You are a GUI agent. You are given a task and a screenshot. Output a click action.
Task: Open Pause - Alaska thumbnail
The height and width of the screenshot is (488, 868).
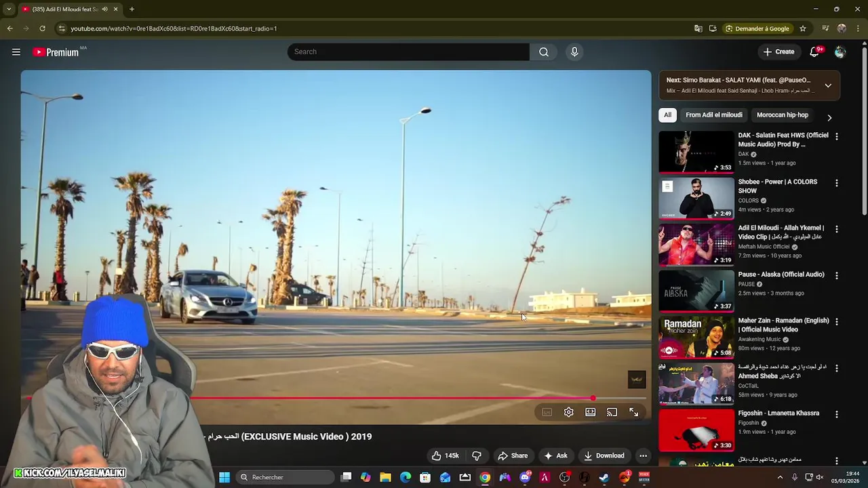coord(696,291)
